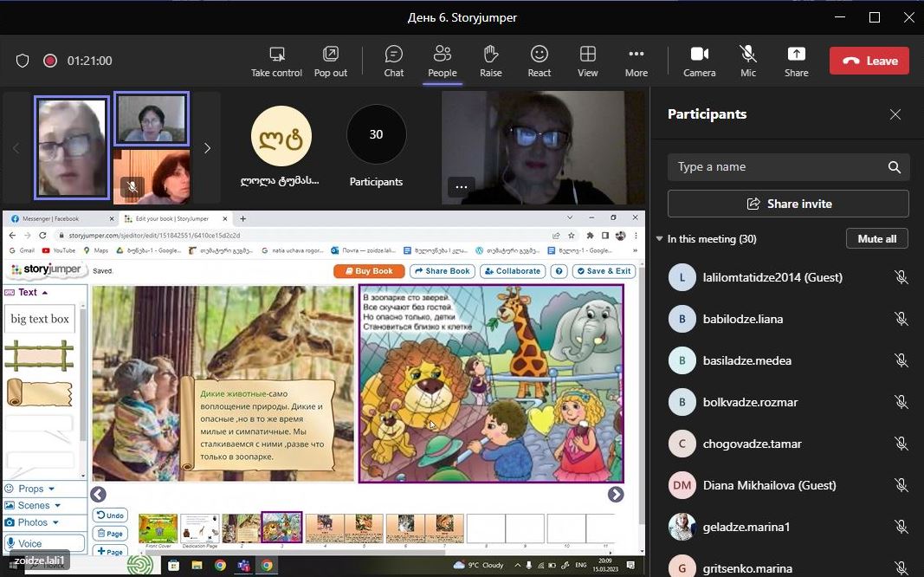
Task: Click the Share invite button
Action: 788,204
